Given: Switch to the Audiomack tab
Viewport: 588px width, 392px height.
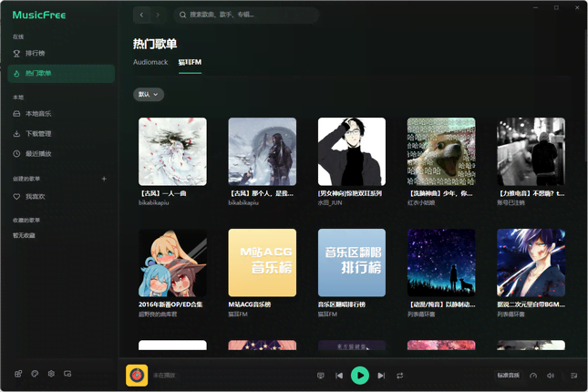Looking at the screenshot, I should [150, 62].
